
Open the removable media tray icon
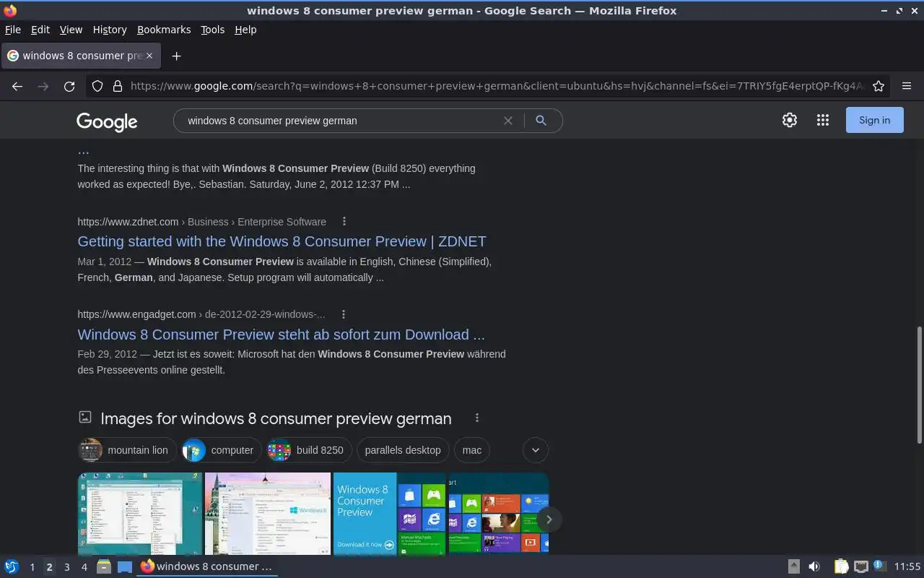point(793,566)
